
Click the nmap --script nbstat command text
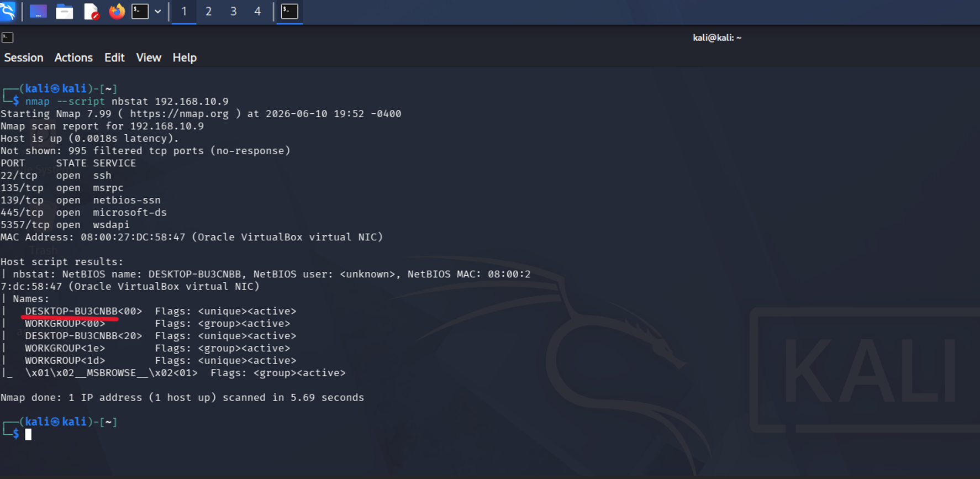point(127,102)
